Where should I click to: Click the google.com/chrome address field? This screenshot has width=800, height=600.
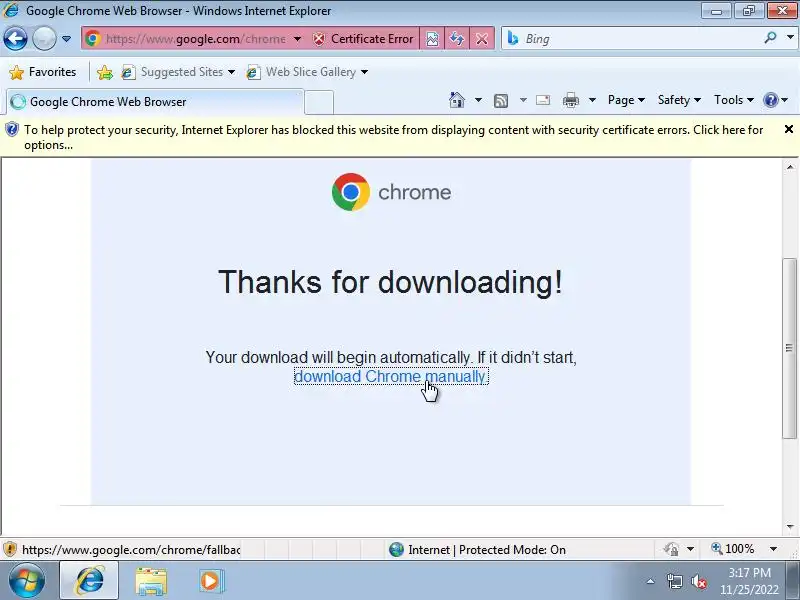tap(195, 39)
